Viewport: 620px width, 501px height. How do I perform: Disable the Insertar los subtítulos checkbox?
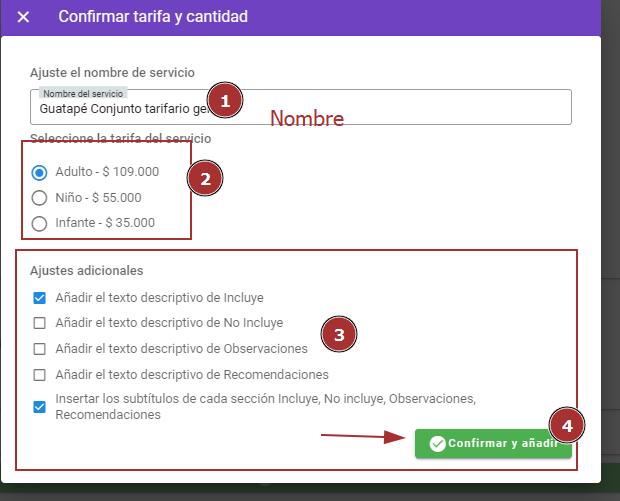[x=40, y=407]
